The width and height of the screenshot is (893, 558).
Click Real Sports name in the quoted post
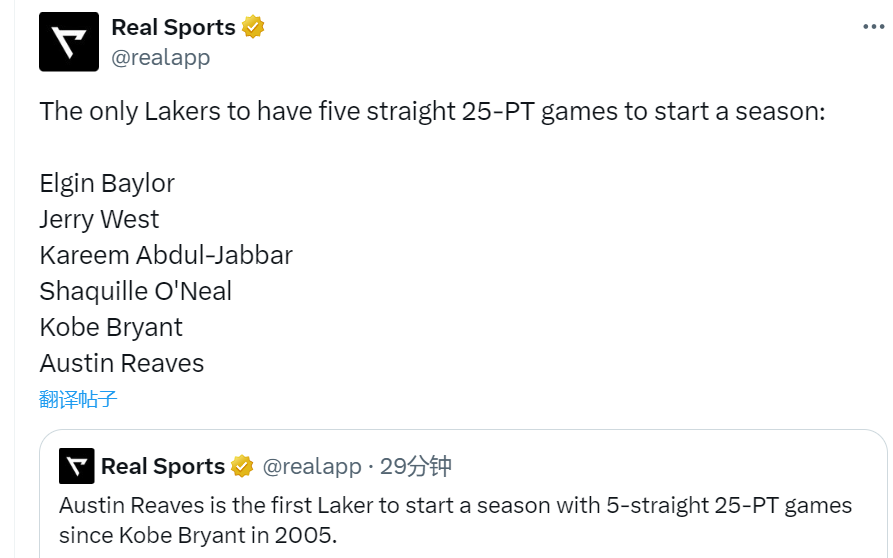pyautogui.click(x=163, y=466)
